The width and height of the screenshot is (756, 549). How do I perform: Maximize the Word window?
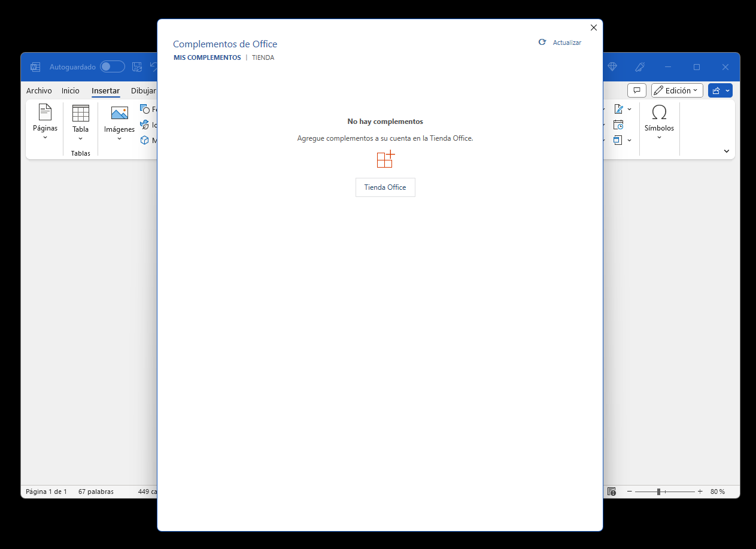click(x=697, y=67)
